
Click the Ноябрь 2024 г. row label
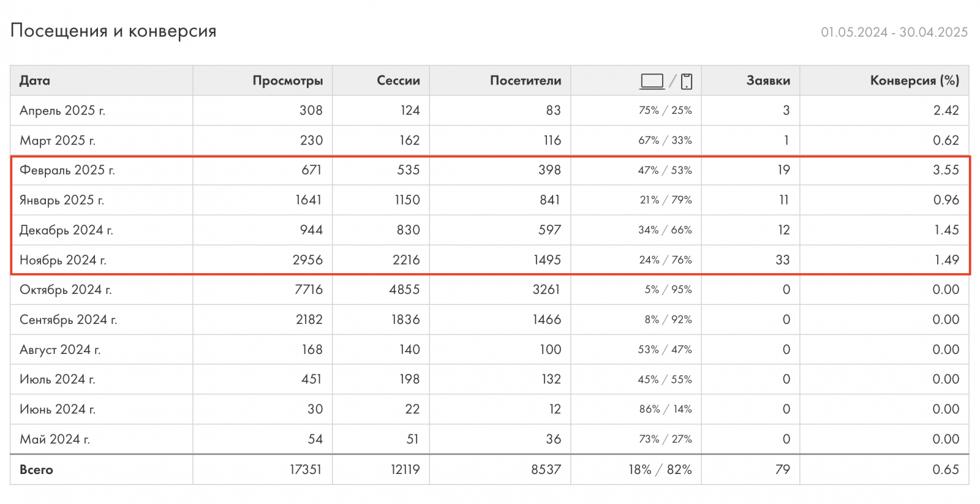(x=63, y=260)
